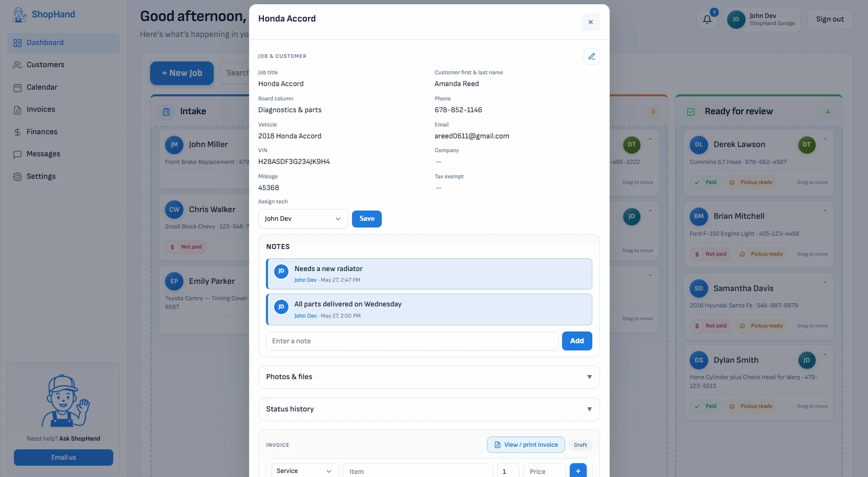Click the Ready for review check icon
The width and height of the screenshot is (868, 477).
point(691,112)
